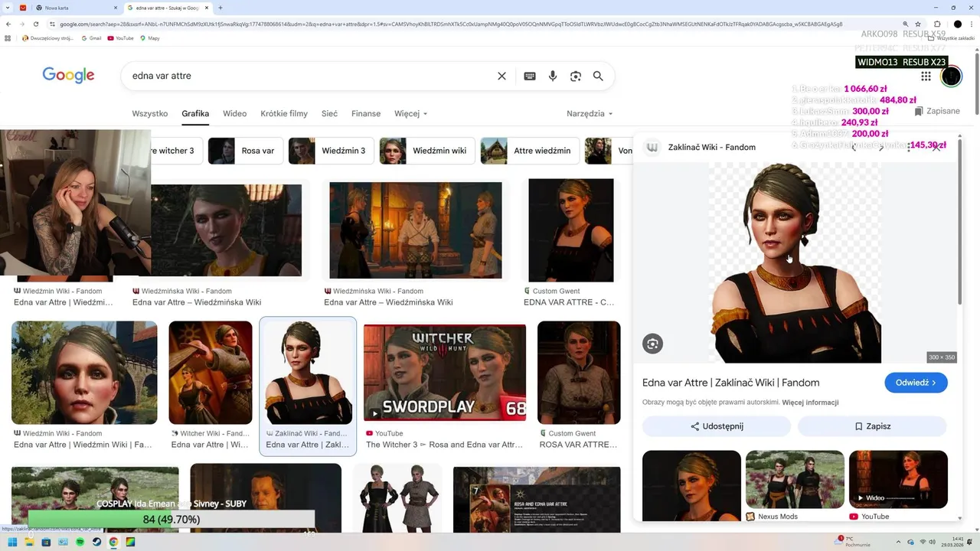The image size is (980, 551).
Task: Select the Wiedźmin 3 suggestion chip
Action: (331, 151)
